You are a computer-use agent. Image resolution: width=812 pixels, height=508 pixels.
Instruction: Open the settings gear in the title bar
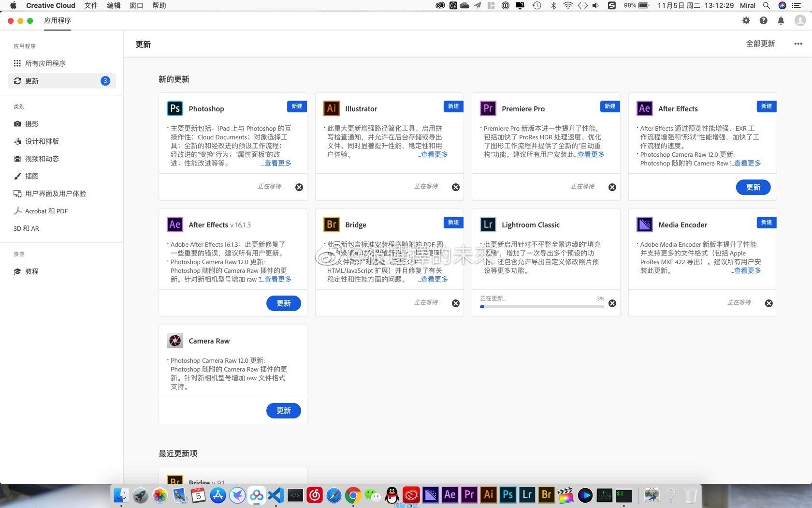tap(746, 20)
